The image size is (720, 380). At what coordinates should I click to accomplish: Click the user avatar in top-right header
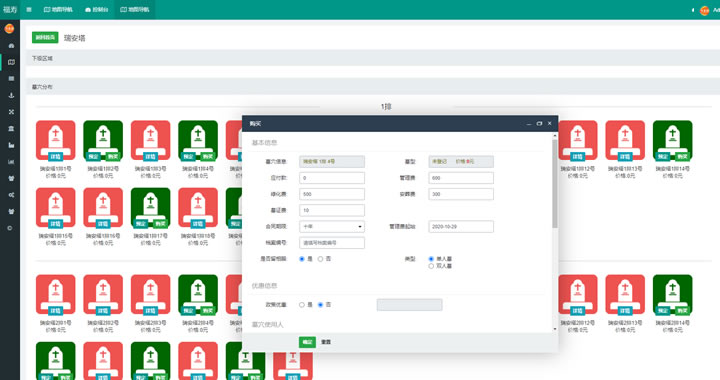[704, 10]
